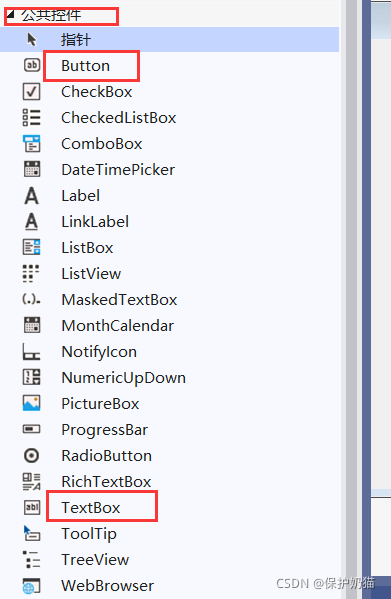Choose the PictureBox text entry
Viewport: 391px width, 599px height.
pos(100,404)
